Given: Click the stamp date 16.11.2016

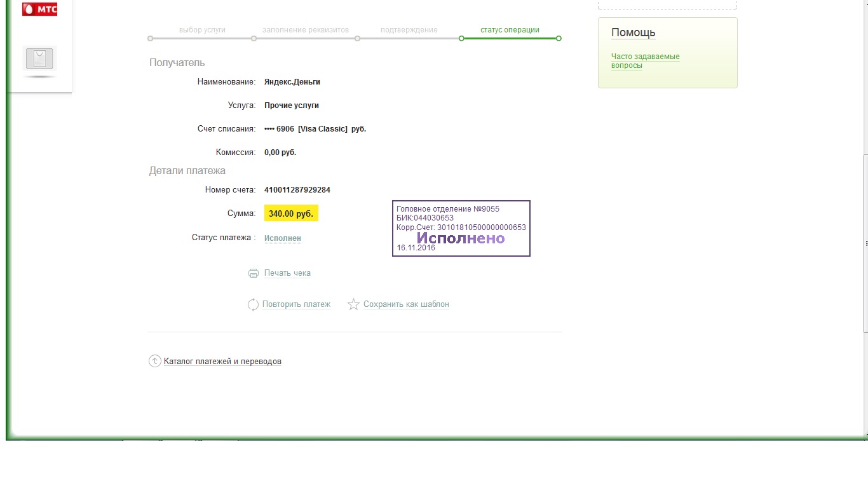Looking at the screenshot, I should click(x=416, y=248).
